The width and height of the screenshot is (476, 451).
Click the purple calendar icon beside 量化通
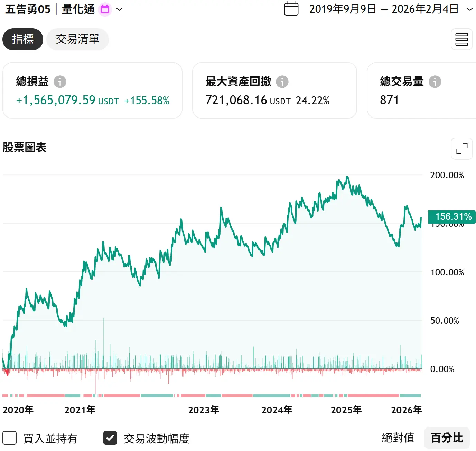(x=105, y=9)
